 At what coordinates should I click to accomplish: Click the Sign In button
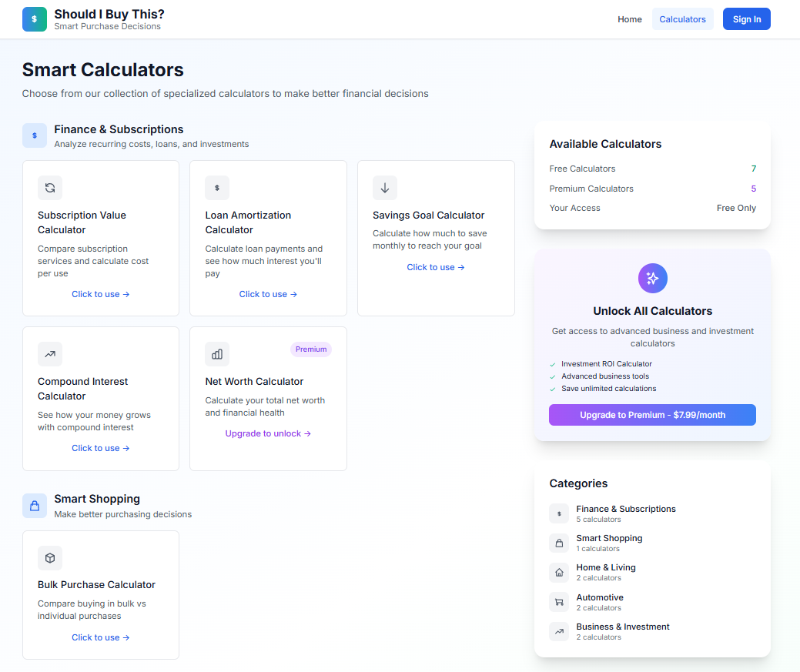tap(746, 19)
